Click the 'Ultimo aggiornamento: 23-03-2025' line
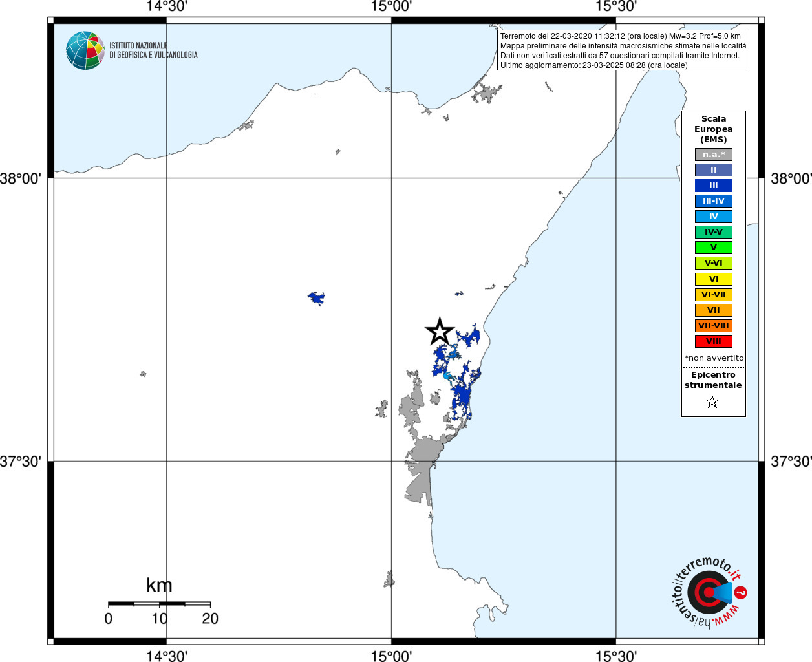 [594, 65]
